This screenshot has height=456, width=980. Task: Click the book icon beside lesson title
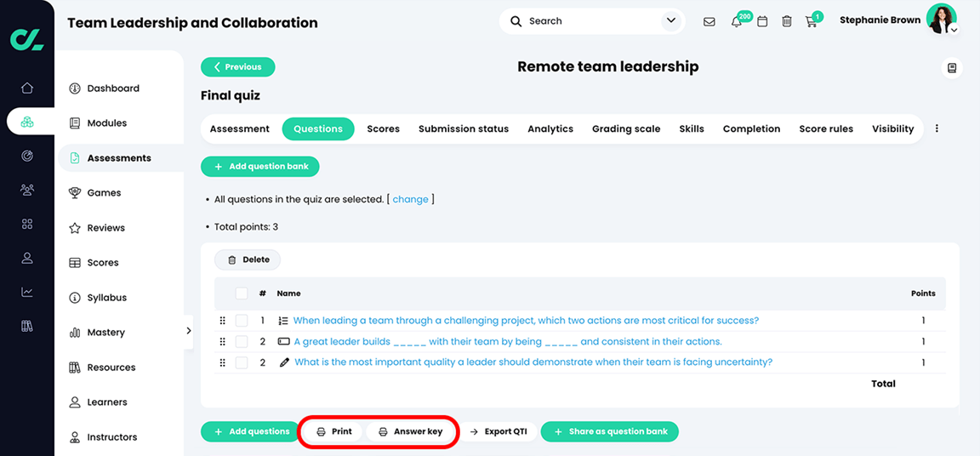[952, 68]
